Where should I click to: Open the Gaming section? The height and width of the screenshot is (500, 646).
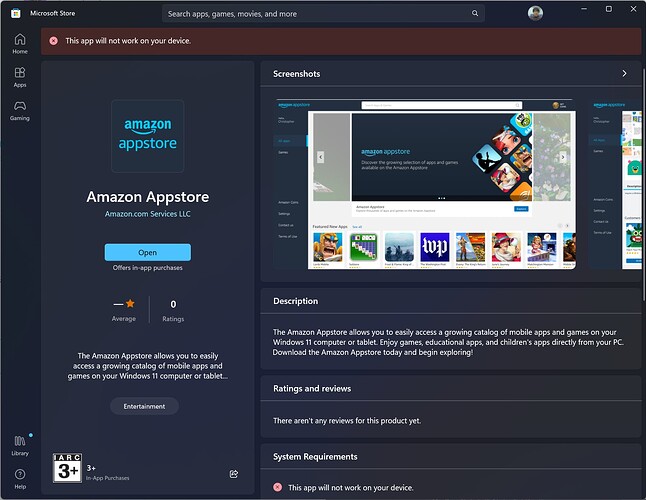coord(20,110)
